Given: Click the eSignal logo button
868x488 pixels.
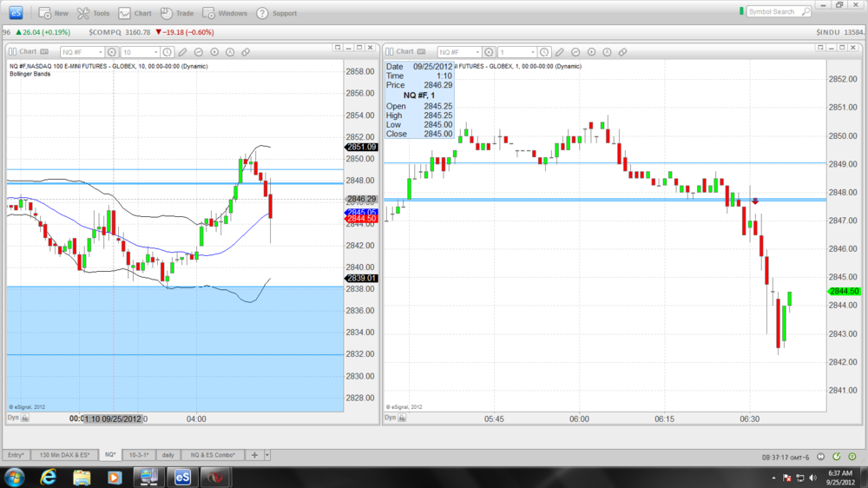Looking at the screenshot, I should point(16,12).
